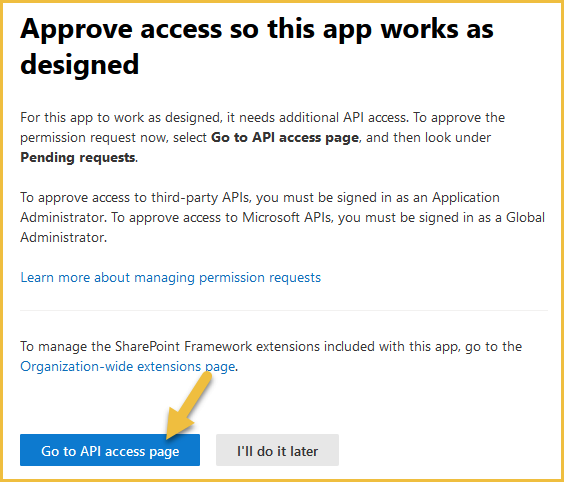Click the words Global Administrator
This screenshot has width=564, height=482.
click(x=282, y=227)
